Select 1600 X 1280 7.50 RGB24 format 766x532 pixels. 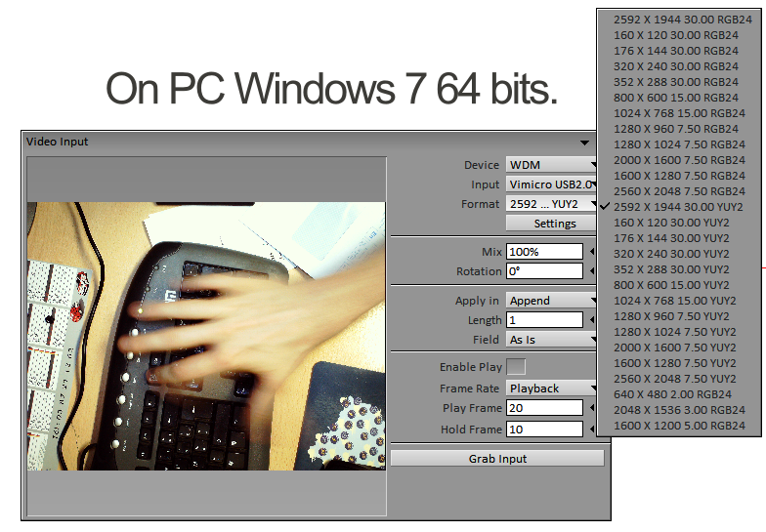(679, 176)
